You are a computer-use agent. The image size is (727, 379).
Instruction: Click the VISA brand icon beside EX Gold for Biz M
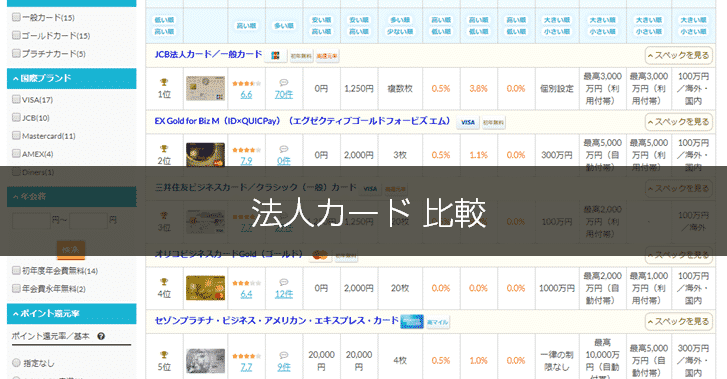click(x=467, y=122)
